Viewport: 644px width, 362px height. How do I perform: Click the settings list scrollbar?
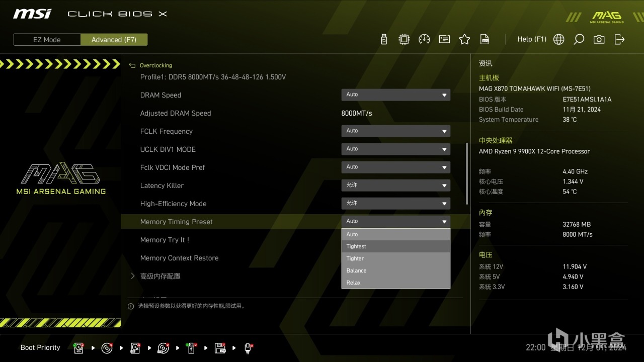pos(467,173)
